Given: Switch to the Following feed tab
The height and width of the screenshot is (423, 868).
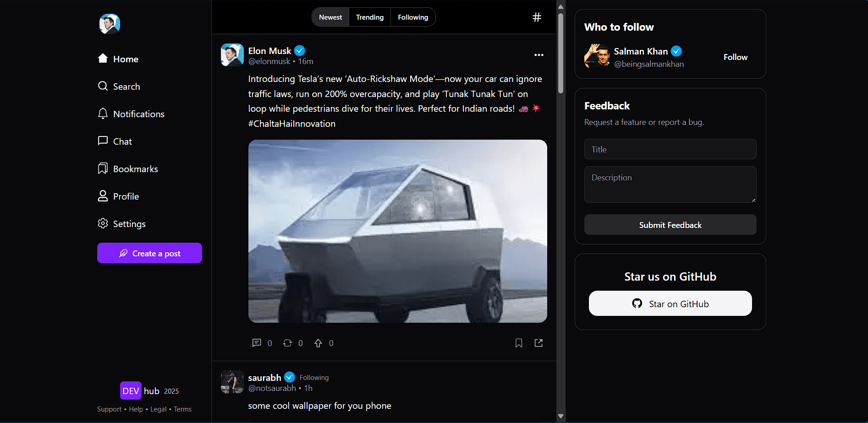Looking at the screenshot, I should [412, 17].
